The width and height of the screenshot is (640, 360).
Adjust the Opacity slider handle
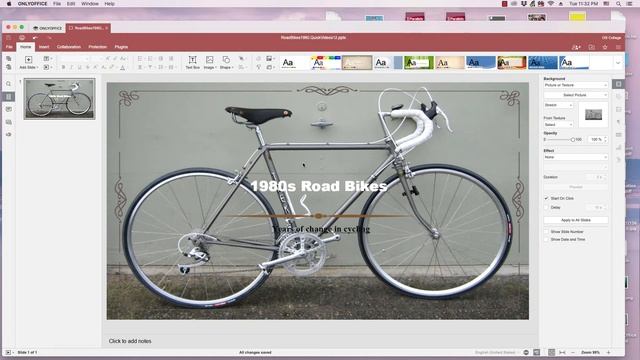click(x=573, y=140)
